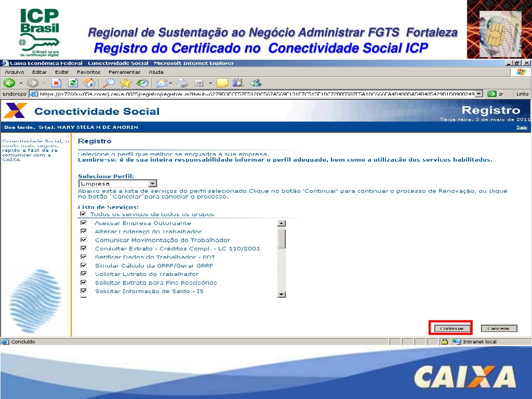The width and height of the screenshot is (532, 399).
Task: Click the Mail envelope icon
Action: [162, 83]
